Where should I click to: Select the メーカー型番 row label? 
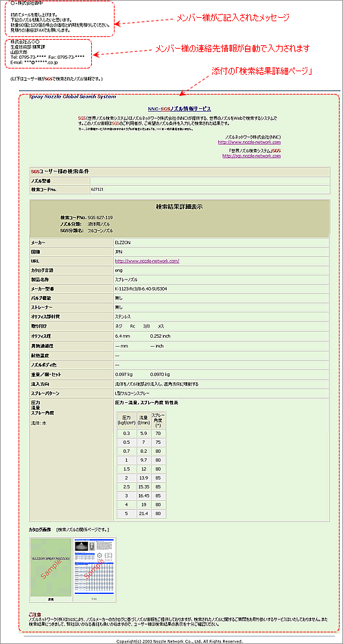(x=43, y=288)
